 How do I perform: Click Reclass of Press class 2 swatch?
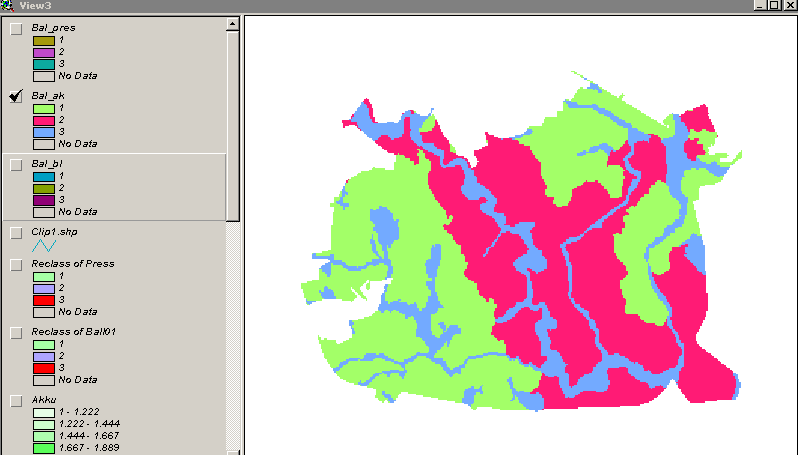click(x=44, y=289)
